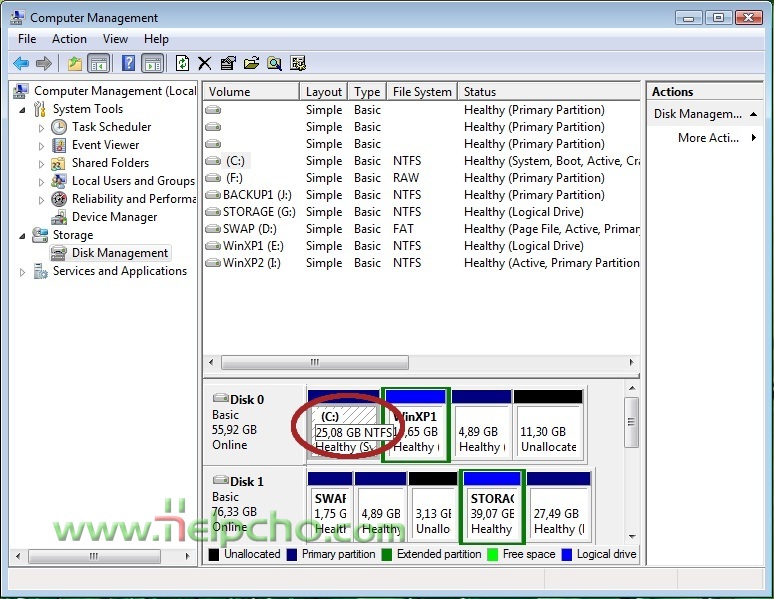Toggle the Show/Hide Console Tree button
This screenshot has height=599, width=774.
click(x=99, y=63)
